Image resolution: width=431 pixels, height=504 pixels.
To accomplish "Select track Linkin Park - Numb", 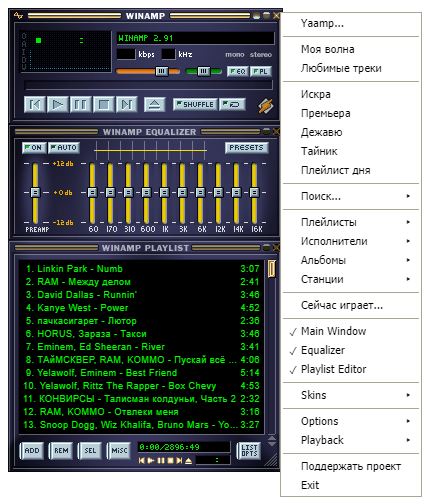I will click(x=142, y=269).
